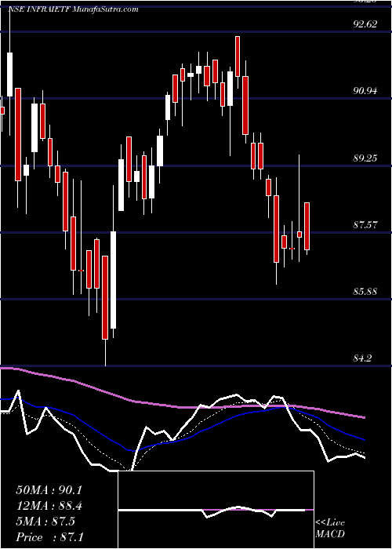Image resolution: width=392 pixels, height=549 pixels.
Task: Click the 87.57 price level label
Action: (x=366, y=225)
